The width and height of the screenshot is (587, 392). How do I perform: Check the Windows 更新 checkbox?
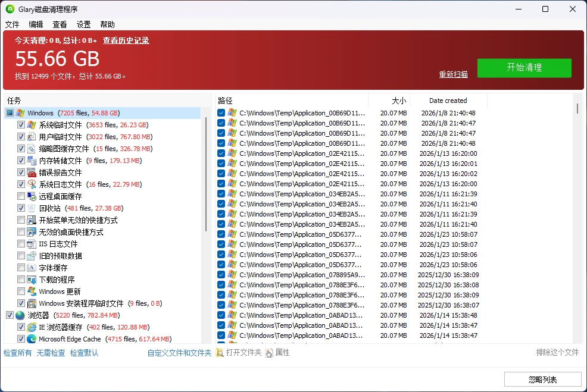[21, 291]
